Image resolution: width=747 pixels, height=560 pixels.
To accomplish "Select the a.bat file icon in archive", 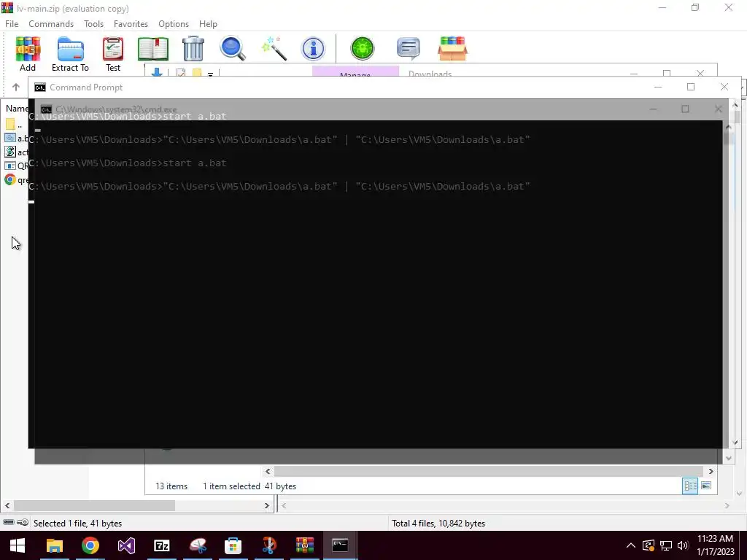I will [10, 138].
